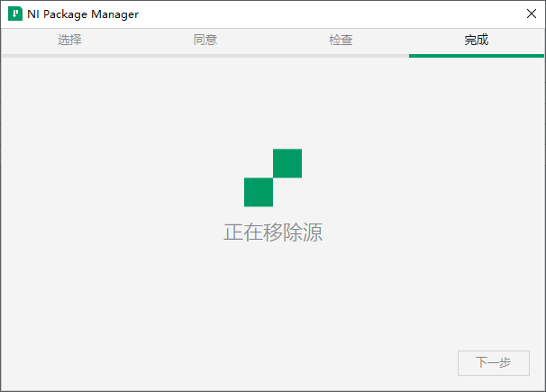The height and width of the screenshot is (392, 546).
Task: Click the gray progress segment under 选择
Action: tap(69, 56)
